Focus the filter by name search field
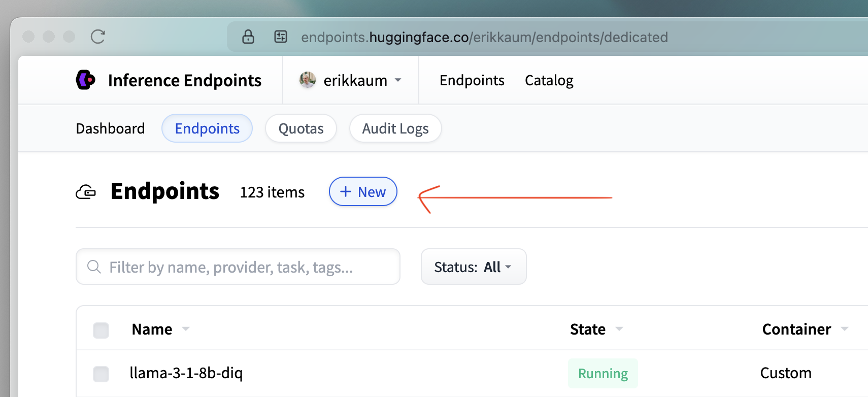Screen dimensions: 868x397 pos(238,267)
